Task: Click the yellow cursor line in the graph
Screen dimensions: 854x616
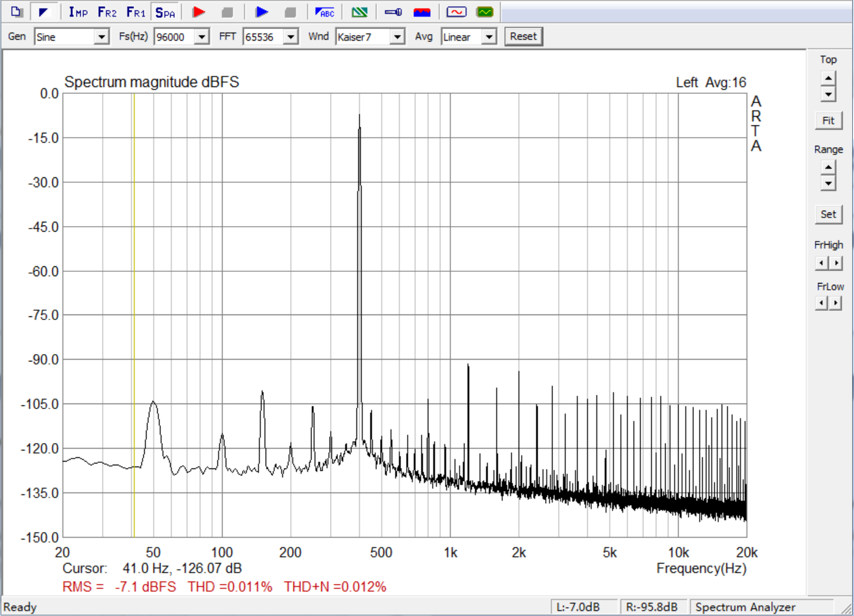Action: [x=133, y=315]
